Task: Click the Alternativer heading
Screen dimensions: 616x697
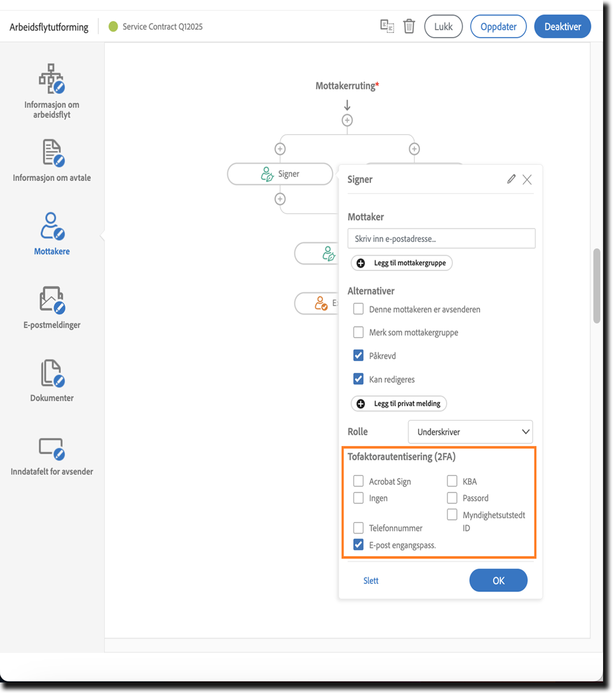Action: point(371,291)
